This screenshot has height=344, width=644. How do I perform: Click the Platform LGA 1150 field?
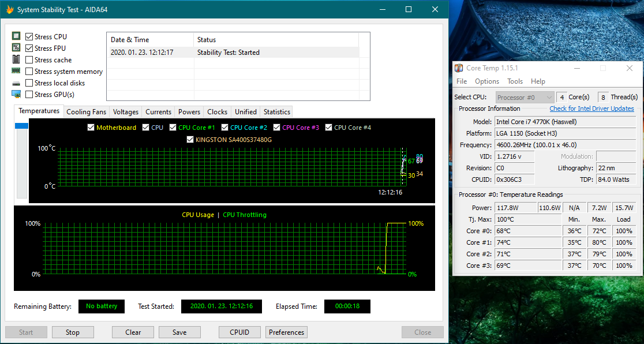(566, 133)
